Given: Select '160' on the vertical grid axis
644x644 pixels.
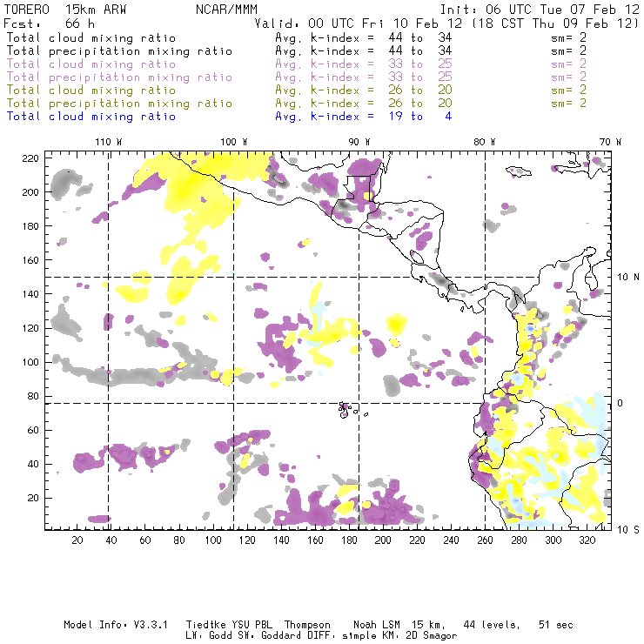Looking at the screenshot, I should (30, 260).
